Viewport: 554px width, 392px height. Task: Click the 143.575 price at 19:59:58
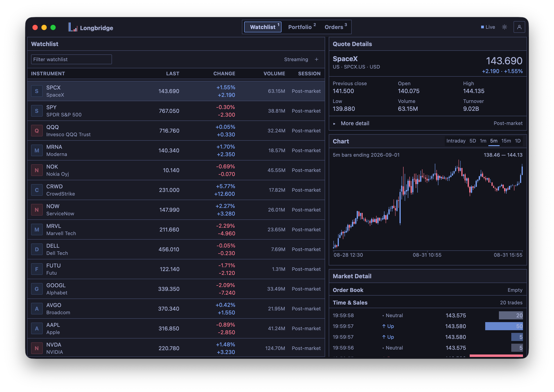[455, 315]
